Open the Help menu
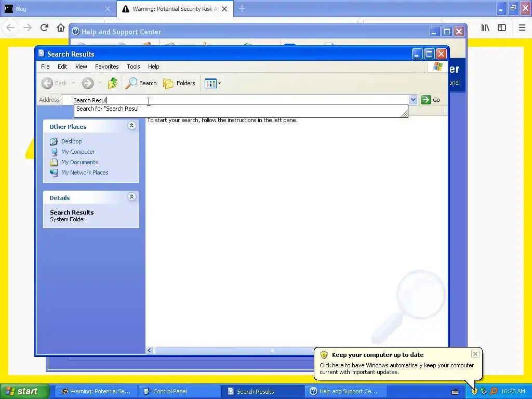The height and width of the screenshot is (399, 532). pos(153,66)
